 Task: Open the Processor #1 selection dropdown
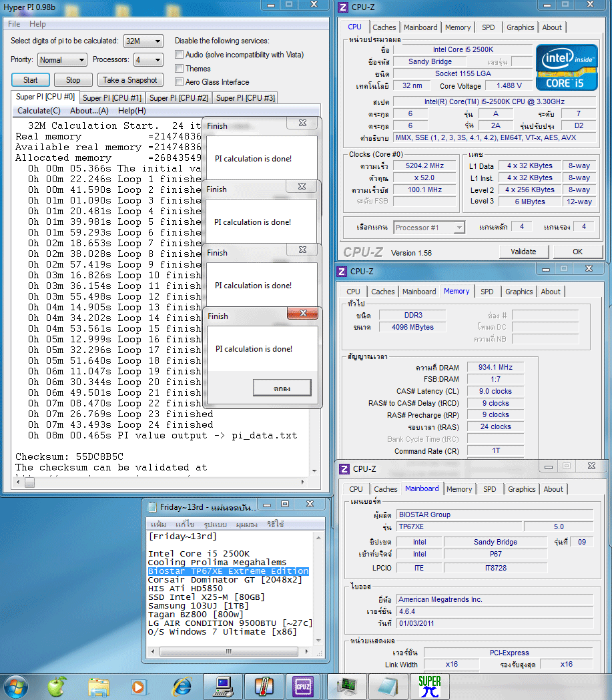[429, 228]
